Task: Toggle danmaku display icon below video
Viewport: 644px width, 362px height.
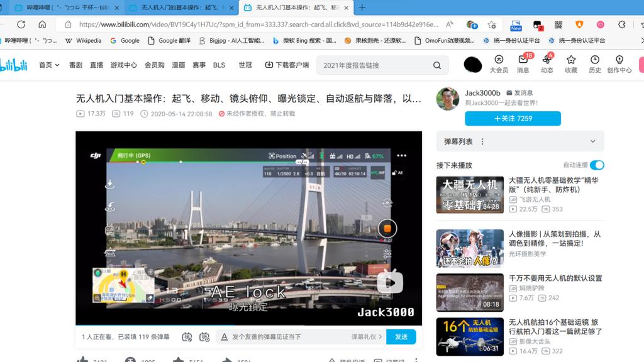Action: (187, 337)
